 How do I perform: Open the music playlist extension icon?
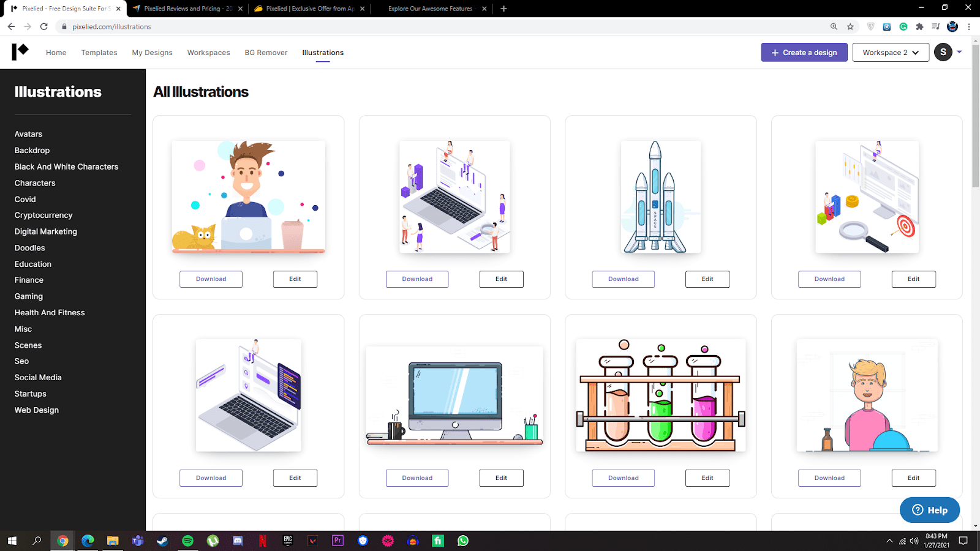(935, 26)
